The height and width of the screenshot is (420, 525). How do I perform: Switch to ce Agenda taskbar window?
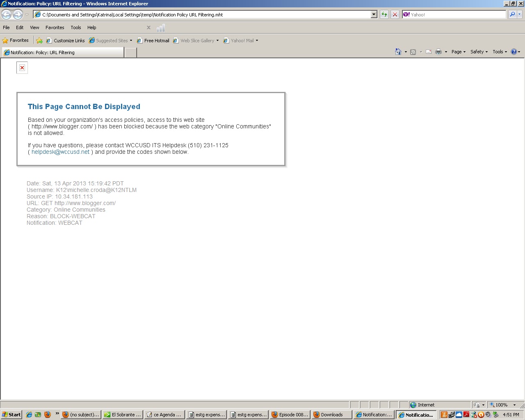click(164, 415)
